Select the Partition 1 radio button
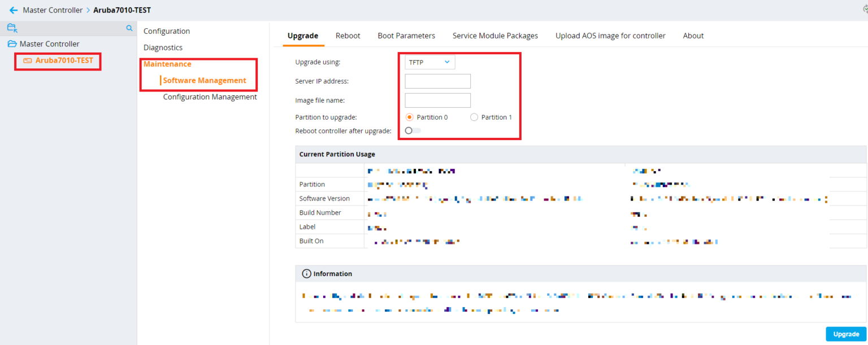868x345 pixels. point(474,117)
